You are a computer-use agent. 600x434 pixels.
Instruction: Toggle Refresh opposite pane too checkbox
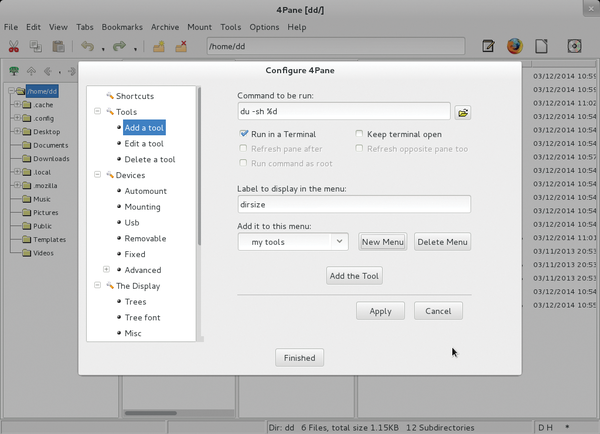pyautogui.click(x=359, y=148)
